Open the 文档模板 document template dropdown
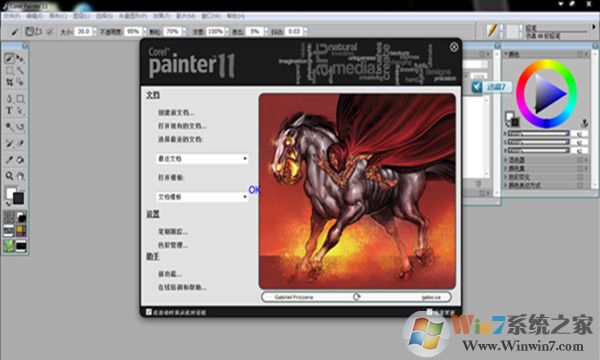This screenshot has width=600, height=360. (x=202, y=197)
